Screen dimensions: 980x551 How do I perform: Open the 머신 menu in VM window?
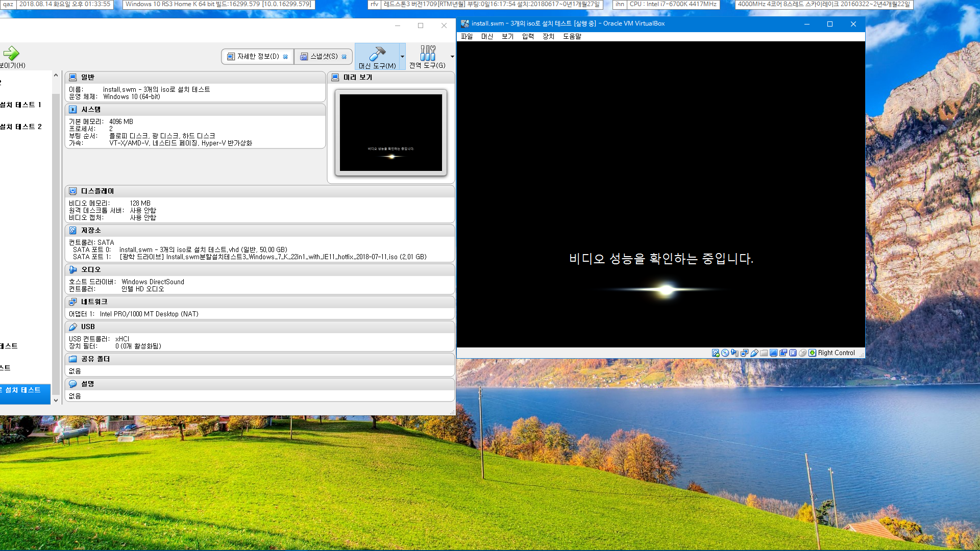[487, 36]
